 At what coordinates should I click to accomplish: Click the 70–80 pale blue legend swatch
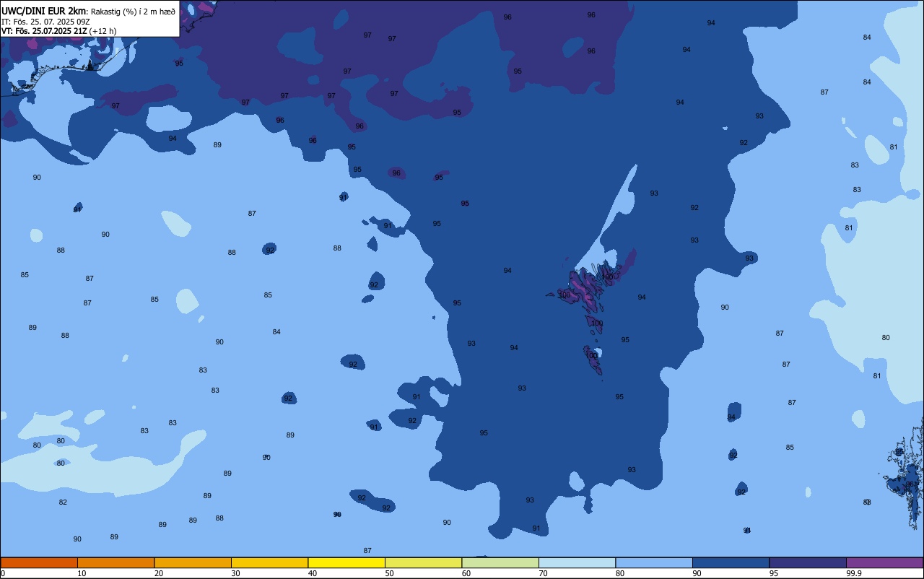point(577,562)
